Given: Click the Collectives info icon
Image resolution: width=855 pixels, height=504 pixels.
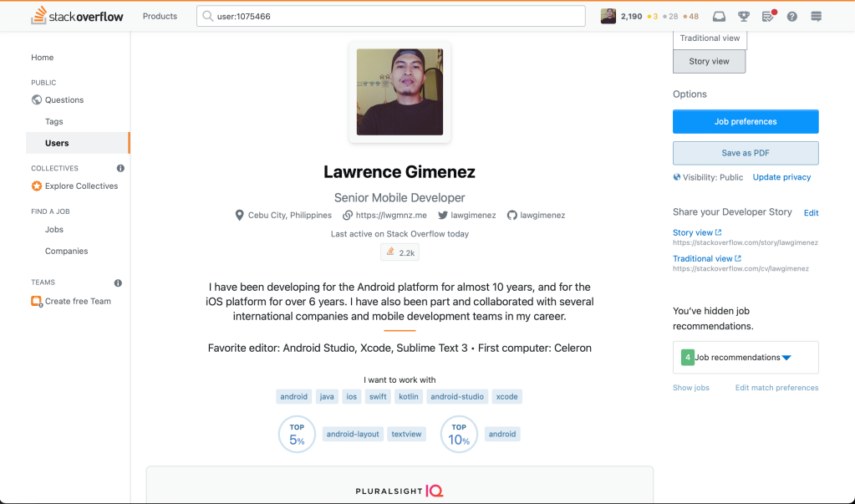Looking at the screenshot, I should tap(120, 168).
